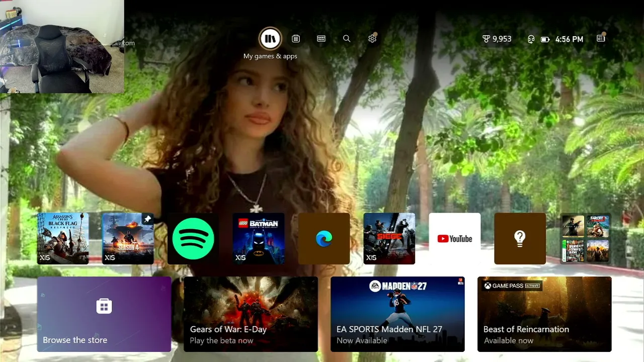View gamerscore 9,953 trophy indicator
Image resolution: width=644 pixels, height=362 pixels.
click(497, 39)
